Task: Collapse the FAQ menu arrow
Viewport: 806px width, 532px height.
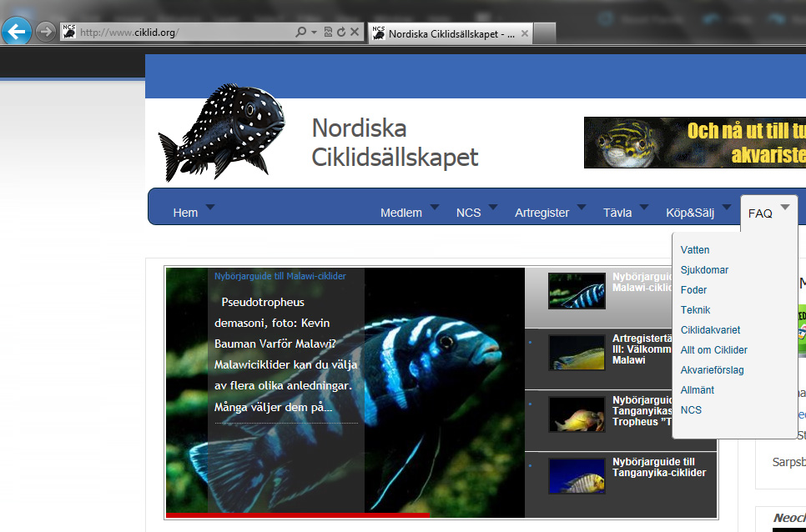Action: point(784,207)
